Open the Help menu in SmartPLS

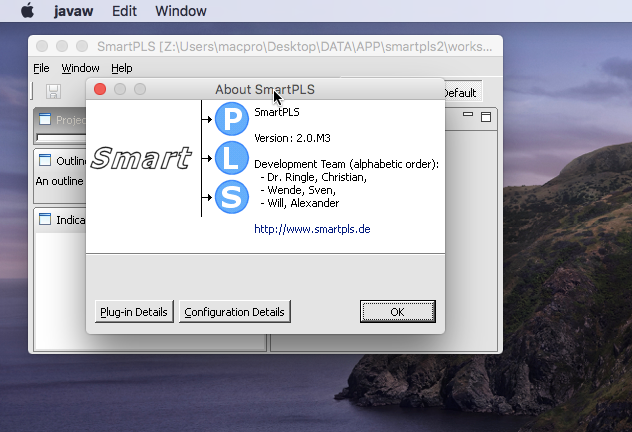tap(122, 68)
